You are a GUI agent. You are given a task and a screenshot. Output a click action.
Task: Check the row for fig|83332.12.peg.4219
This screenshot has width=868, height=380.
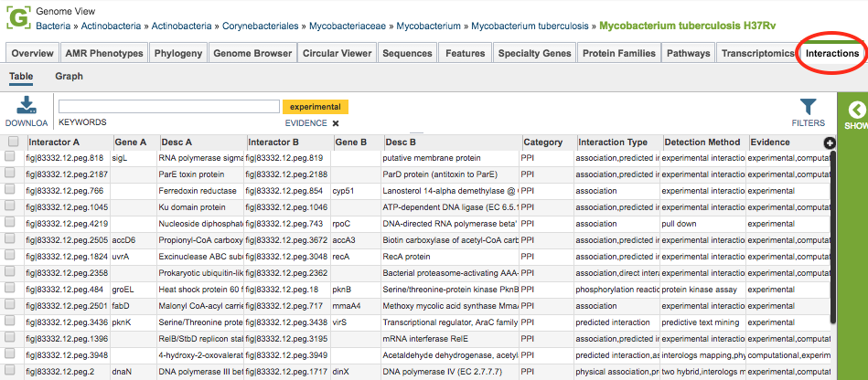point(10,223)
